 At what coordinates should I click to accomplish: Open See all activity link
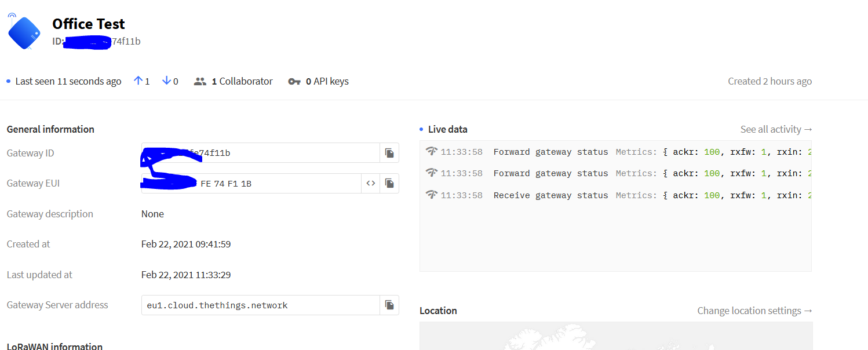click(x=776, y=129)
